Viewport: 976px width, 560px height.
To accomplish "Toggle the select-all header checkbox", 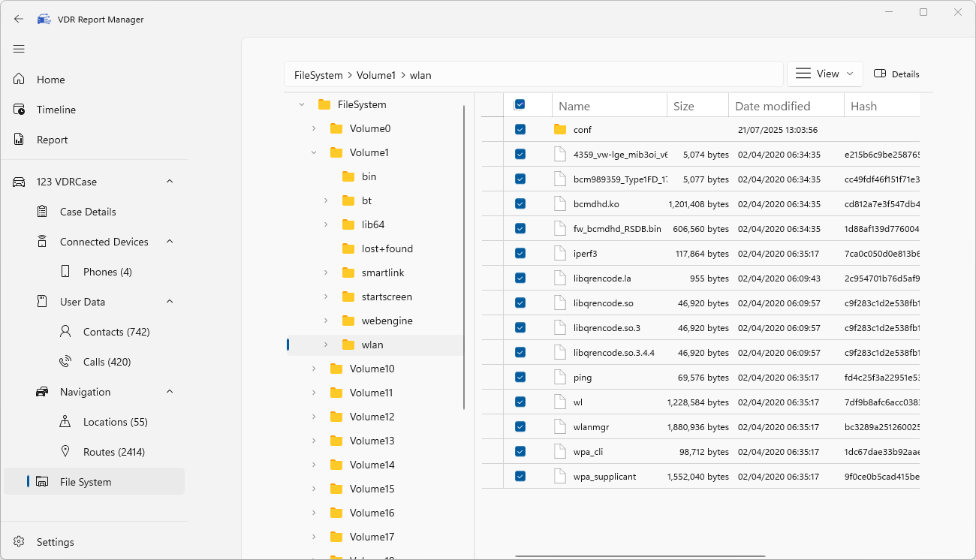I will (520, 105).
